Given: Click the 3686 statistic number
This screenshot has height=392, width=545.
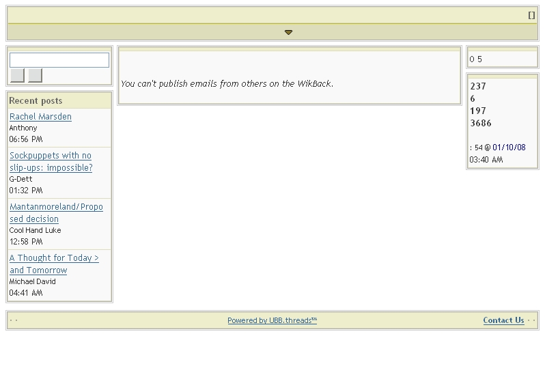Looking at the screenshot, I should point(481,124).
